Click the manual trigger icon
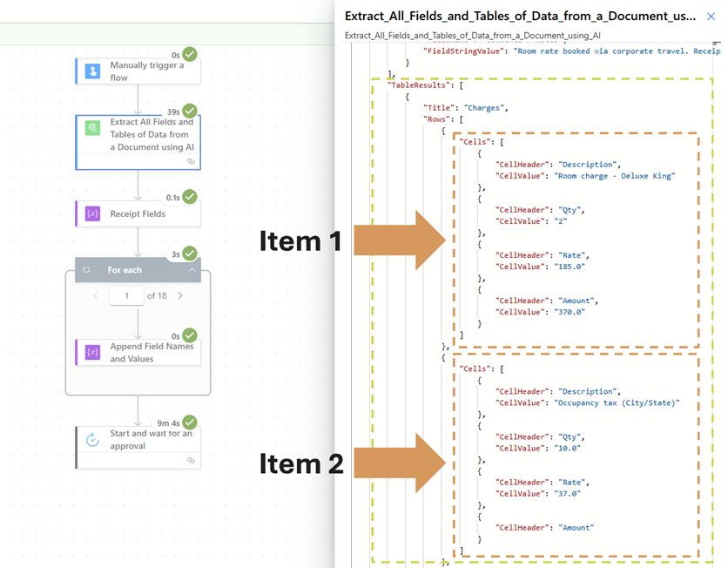This screenshot has height=568, width=728. (92, 71)
